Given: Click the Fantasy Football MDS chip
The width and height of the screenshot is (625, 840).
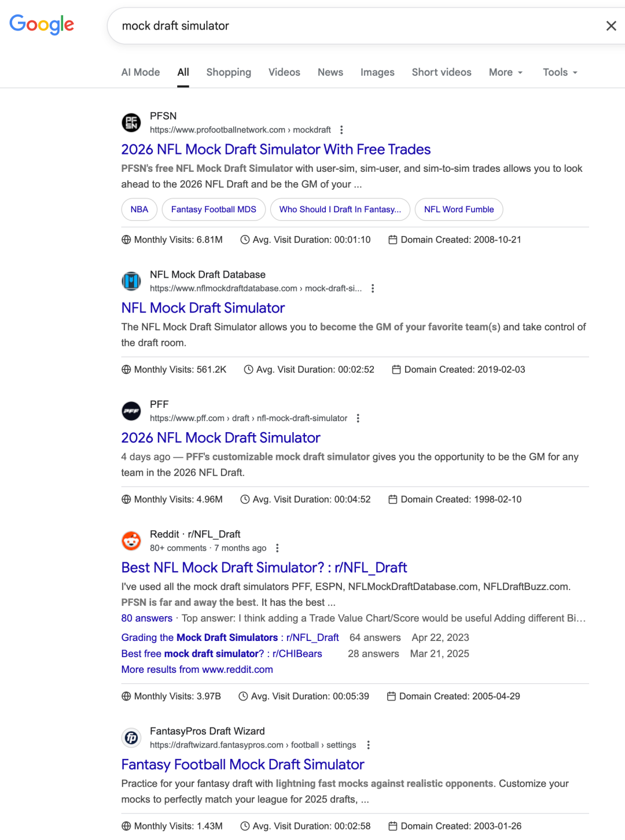Looking at the screenshot, I should click(214, 209).
